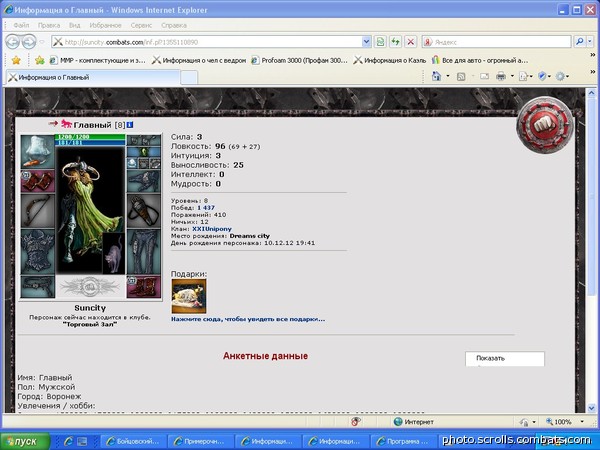Click the red fist combats logo
Screen dimensions: 600x450
pos(545,125)
